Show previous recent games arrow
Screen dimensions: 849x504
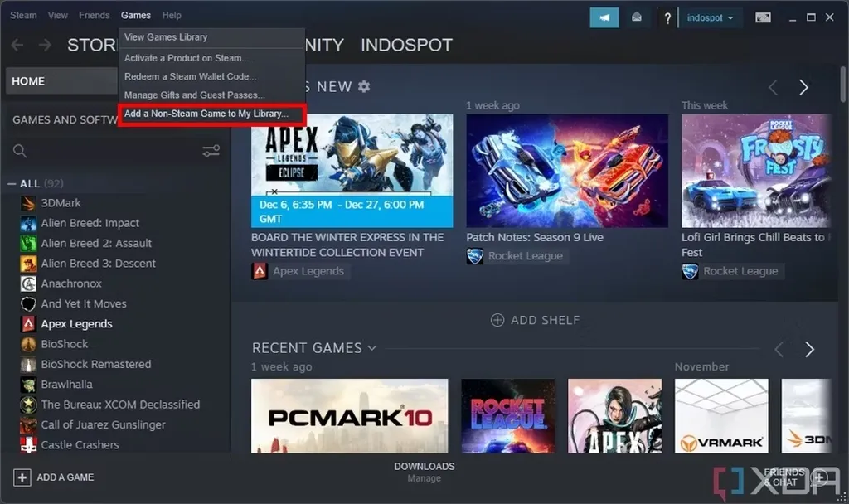coord(779,350)
